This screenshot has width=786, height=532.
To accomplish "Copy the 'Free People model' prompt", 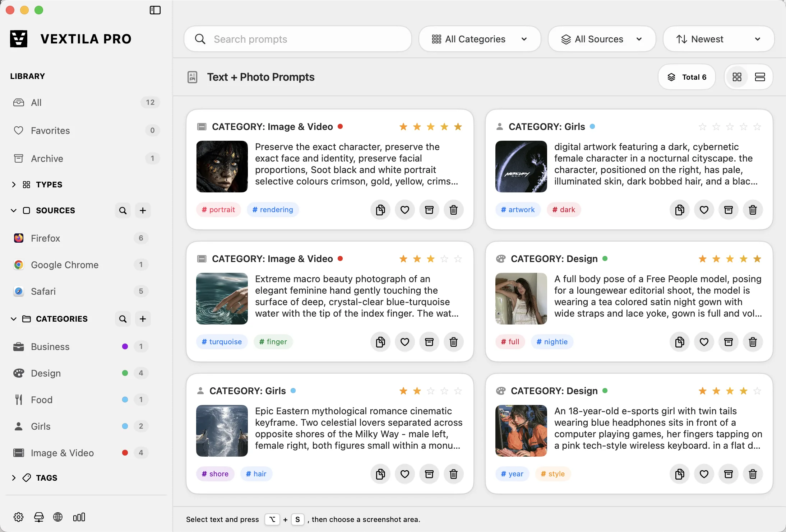I will coord(680,342).
